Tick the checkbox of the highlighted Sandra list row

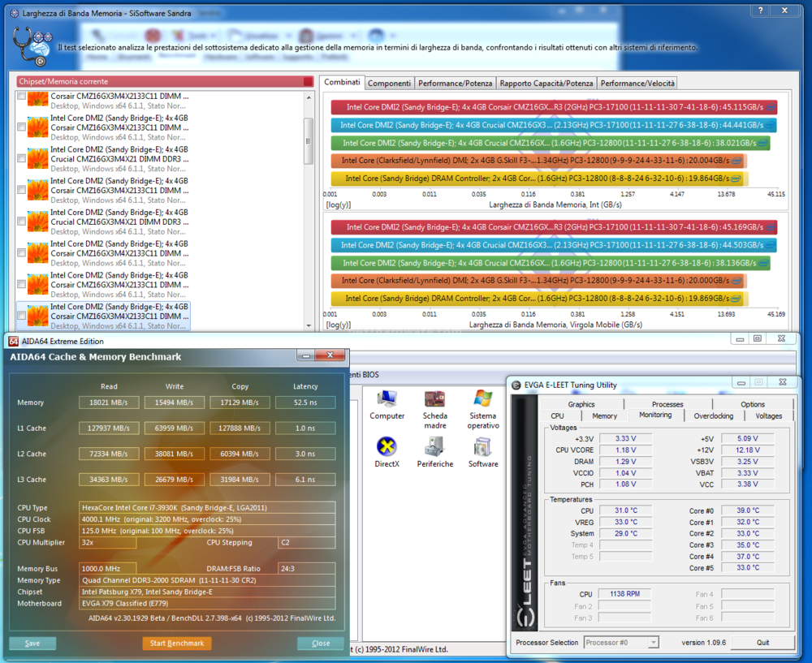pyautogui.click(x=21, y=316)
